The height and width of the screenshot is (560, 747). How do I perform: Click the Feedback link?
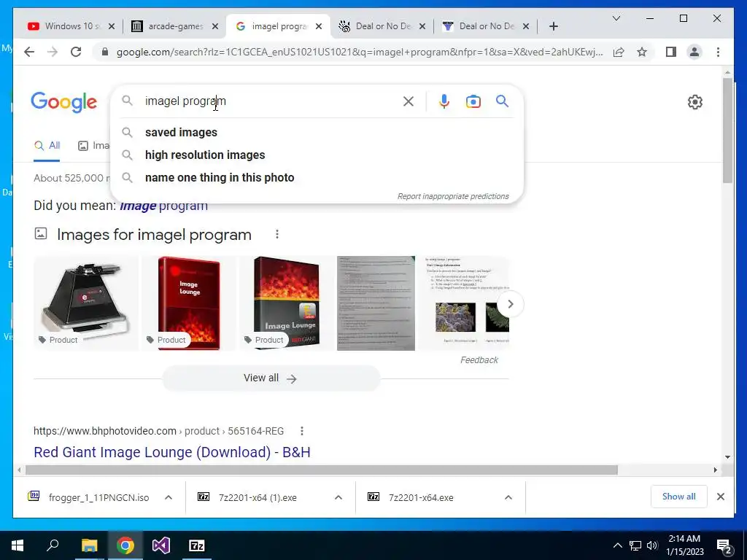coord(479,360)
